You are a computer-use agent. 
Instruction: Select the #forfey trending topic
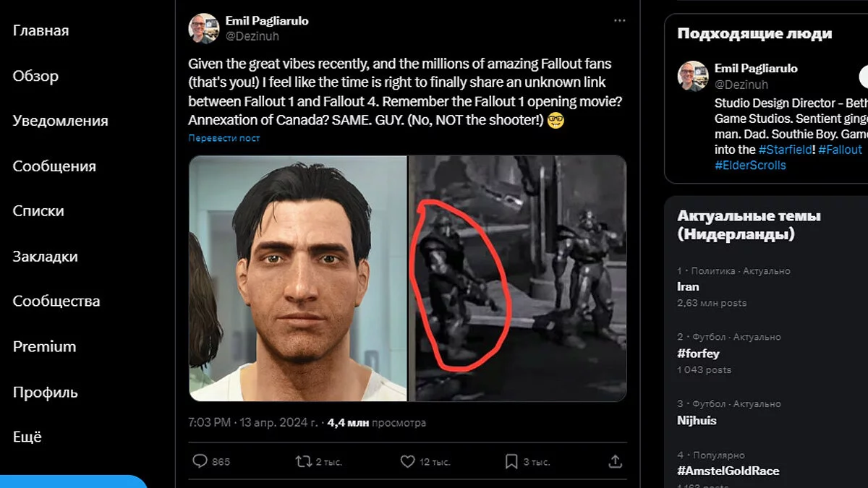pyautogui.click(x=698, y=354)
